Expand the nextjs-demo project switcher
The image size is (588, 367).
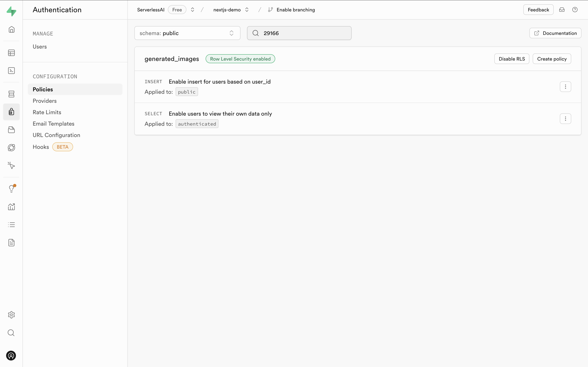247,10
